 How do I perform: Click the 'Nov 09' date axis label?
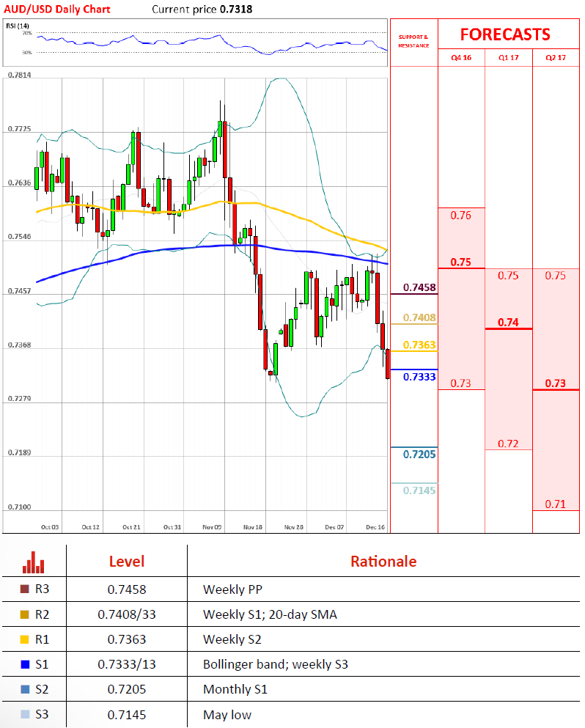coord(212,527)
